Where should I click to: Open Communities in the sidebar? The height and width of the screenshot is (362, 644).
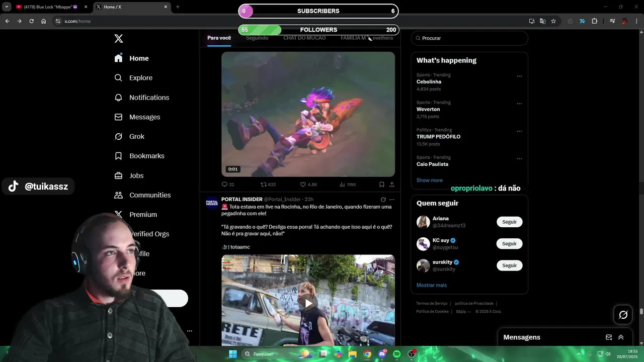pos(142,195)
